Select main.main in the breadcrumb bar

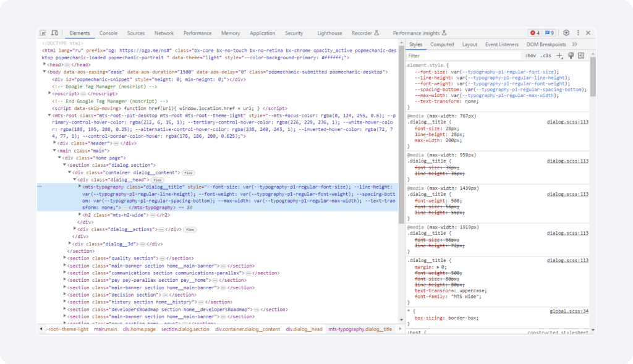[105, 329]
